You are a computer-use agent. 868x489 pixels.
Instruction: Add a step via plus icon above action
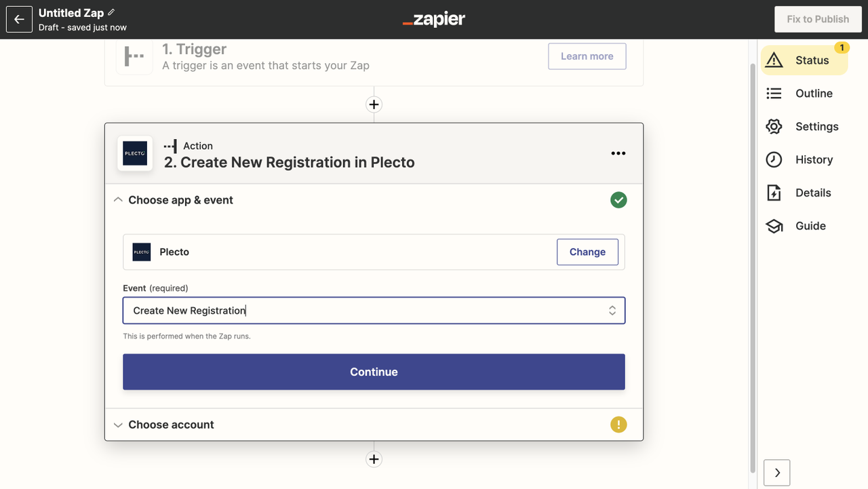pos(374,104)
